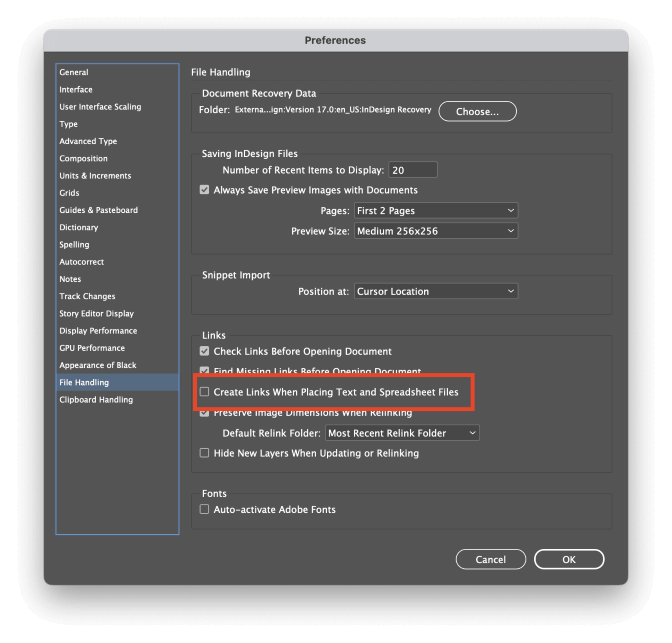Open the Interface preferences category
This screenshot has height=643, width=672.
[x=76, y=90]
